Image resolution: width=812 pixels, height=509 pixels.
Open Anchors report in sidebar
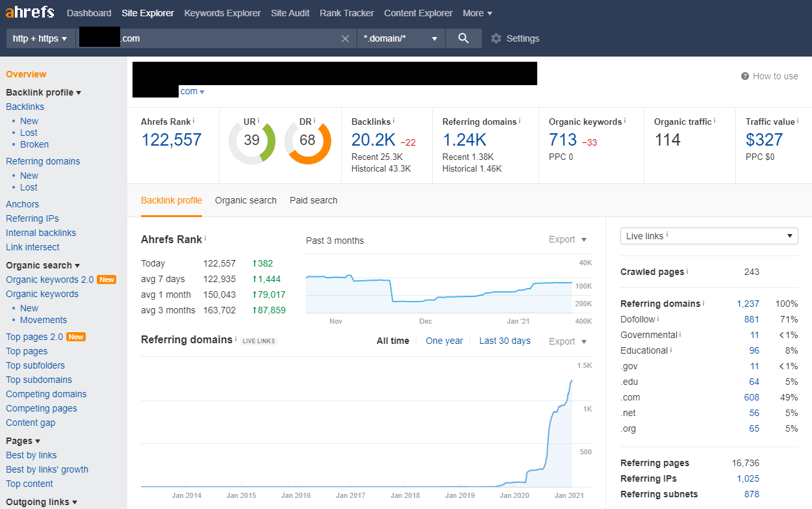point(23,204)
